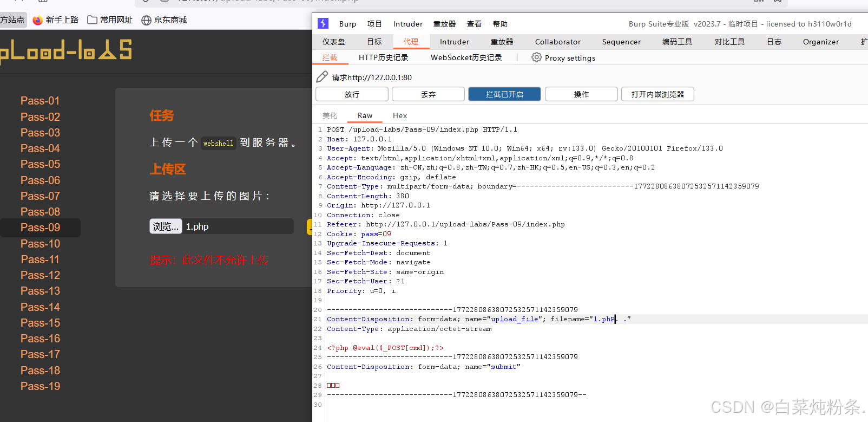
Task: Open Pass-07 in the sidebar
Action: pyautogui.click(x=40, y=196)
